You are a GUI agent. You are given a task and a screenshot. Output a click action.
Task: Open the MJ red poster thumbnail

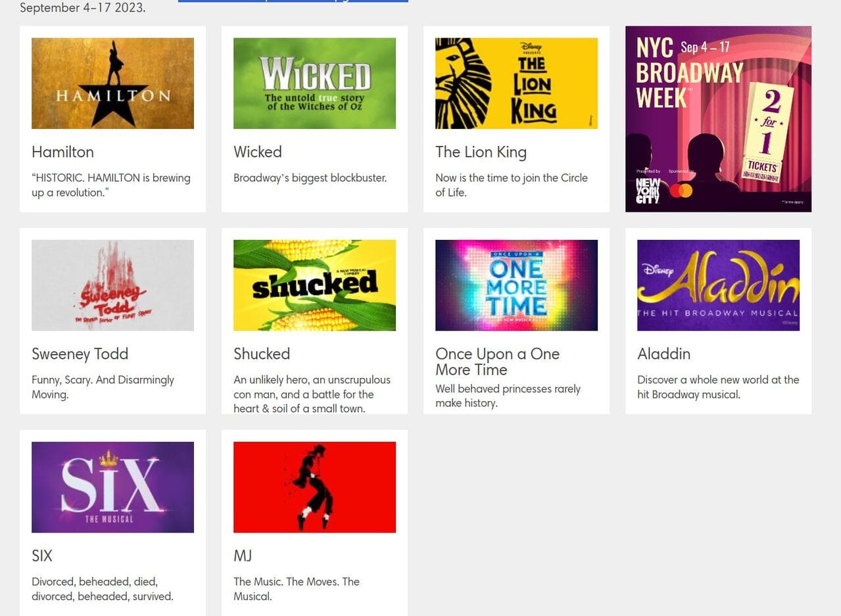point(314,487)
